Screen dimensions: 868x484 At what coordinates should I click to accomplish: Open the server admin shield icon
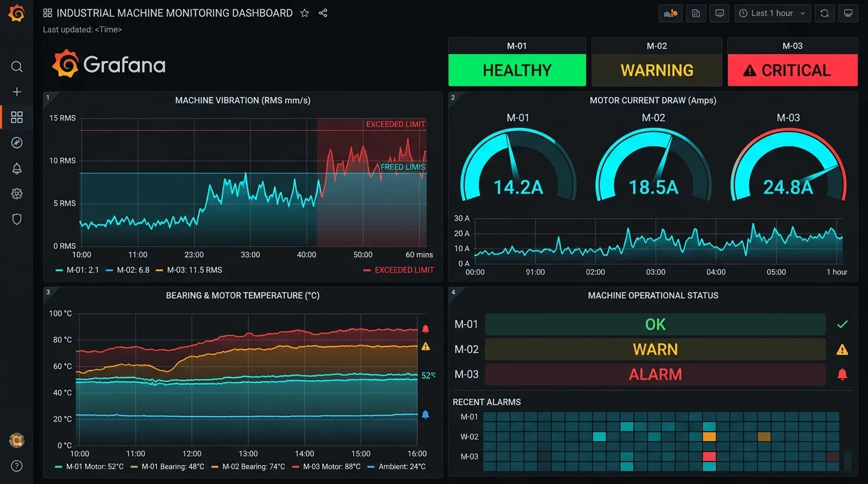[x=17, y=219]
